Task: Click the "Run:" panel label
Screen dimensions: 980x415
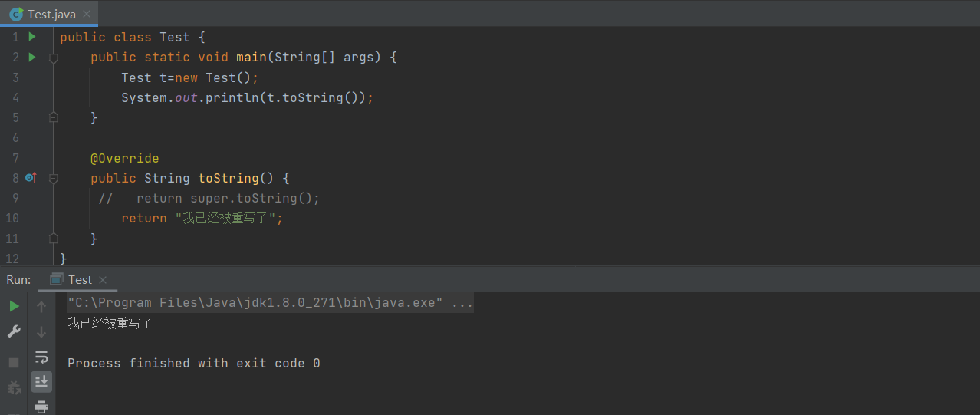Action: tap(18, 279)
